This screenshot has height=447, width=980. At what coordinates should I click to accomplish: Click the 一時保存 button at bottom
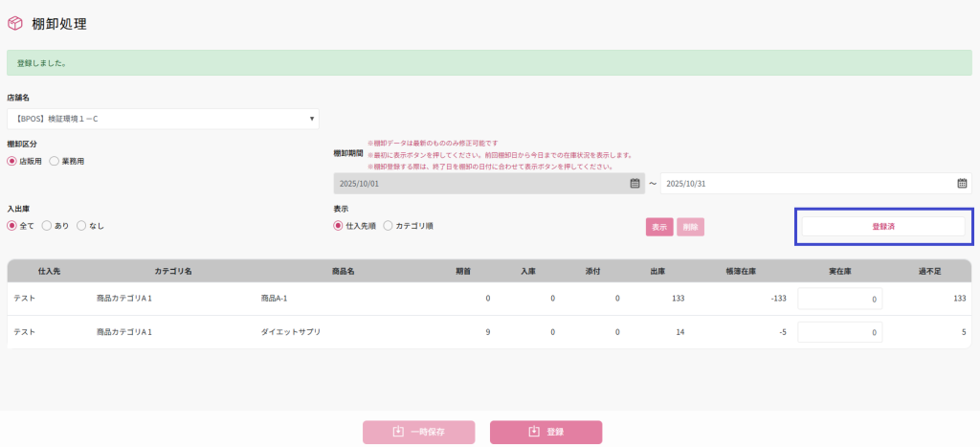click(418, 432)
